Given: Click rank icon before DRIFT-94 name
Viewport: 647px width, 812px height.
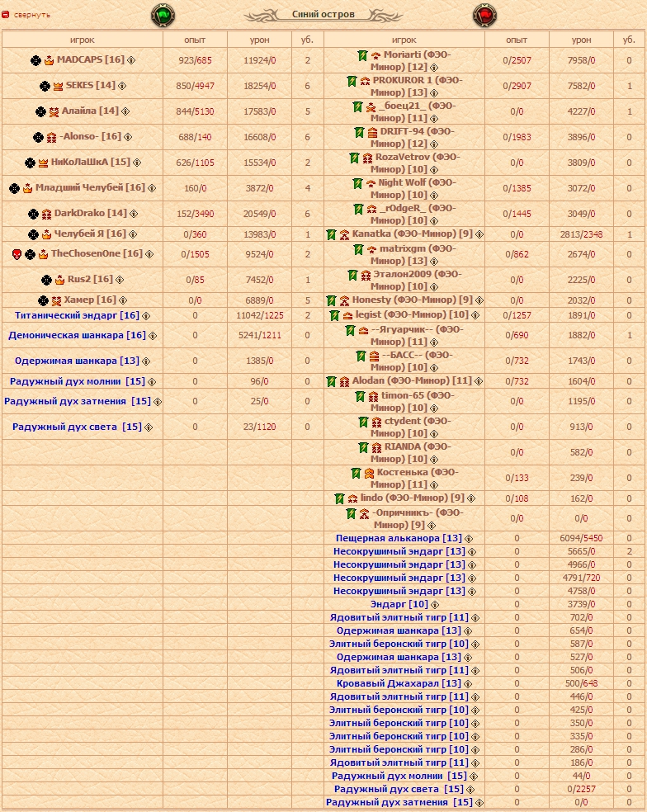Looking at the screenshot, I should tap(372, 133).
